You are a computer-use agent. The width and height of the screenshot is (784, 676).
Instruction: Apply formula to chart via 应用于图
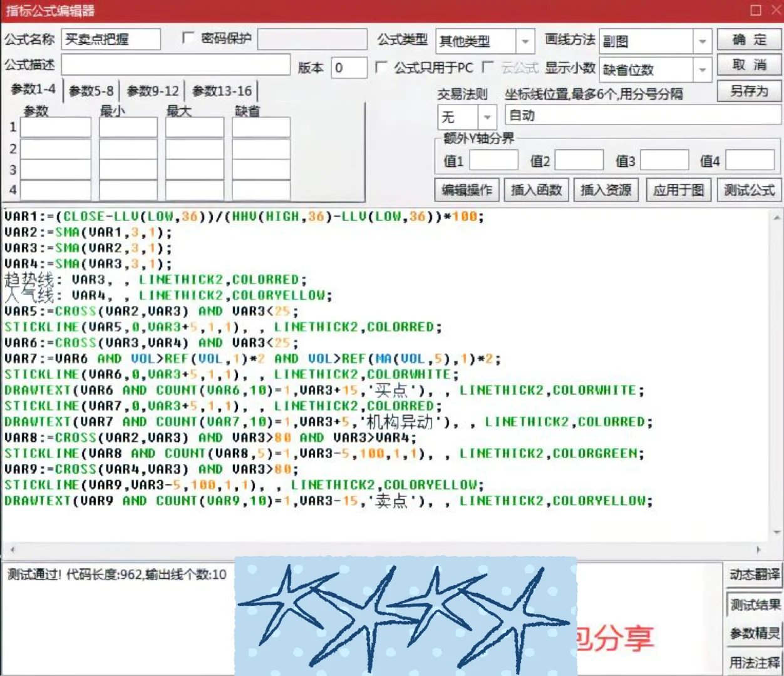tap(678, 190)
